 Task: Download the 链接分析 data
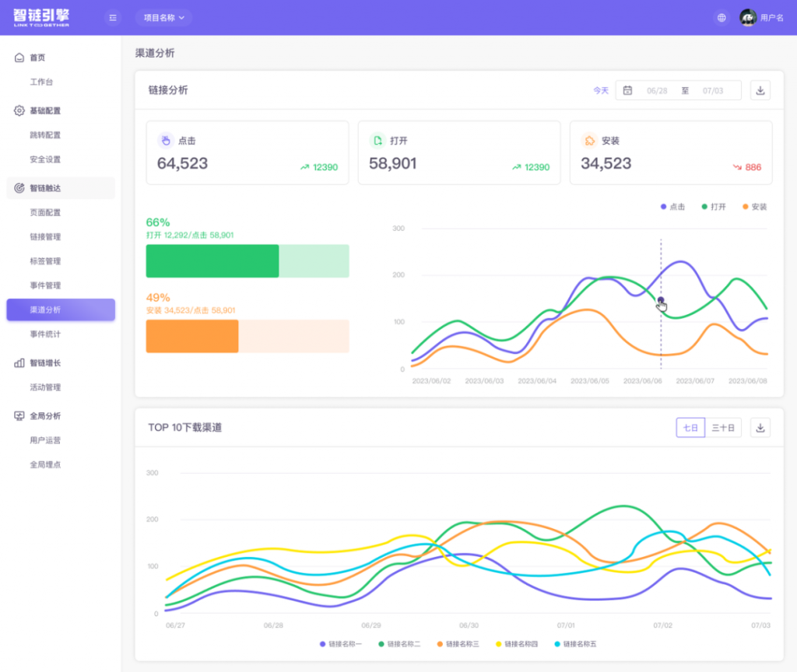pos(760,90)
